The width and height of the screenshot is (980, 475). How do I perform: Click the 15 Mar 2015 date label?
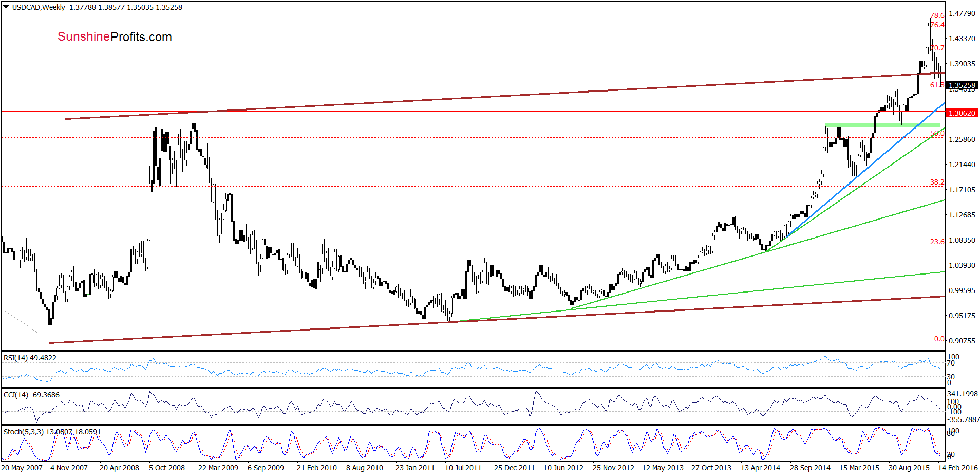859,468
